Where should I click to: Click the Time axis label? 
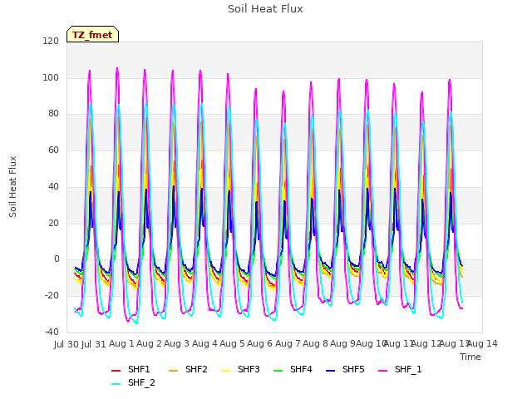[x=470, y=357]
